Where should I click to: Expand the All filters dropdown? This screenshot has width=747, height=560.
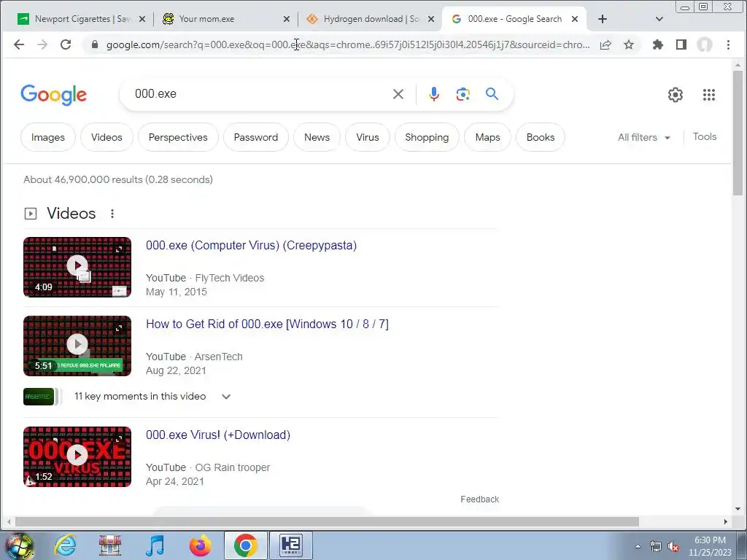(644, 137)
